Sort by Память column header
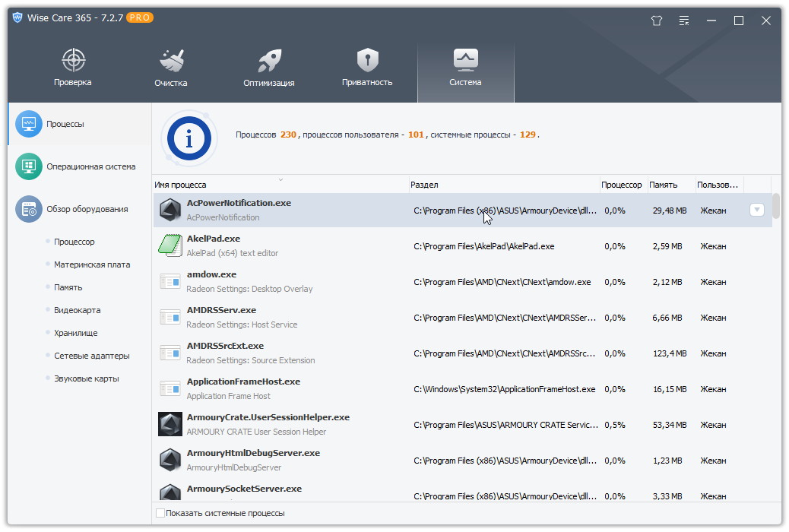 click(x=671, y=185)
